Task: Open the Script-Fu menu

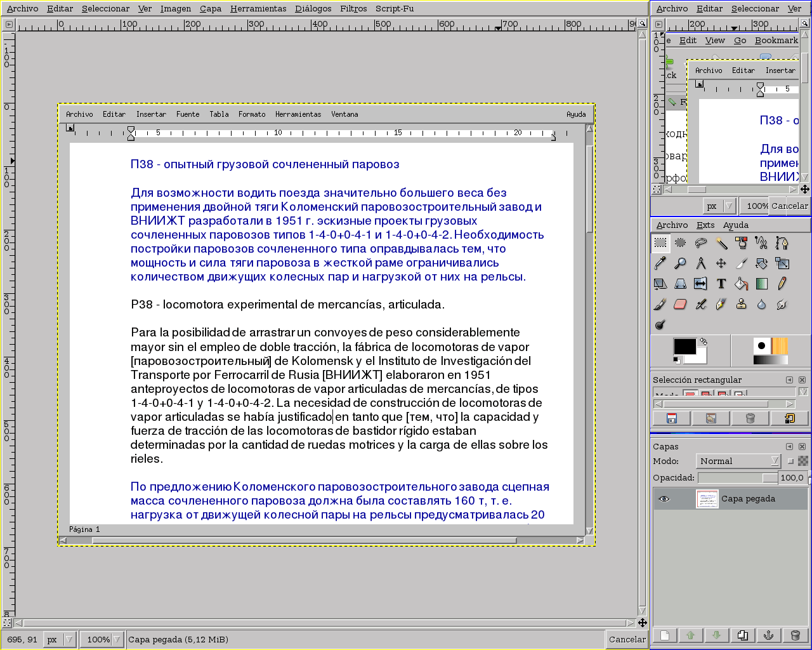Action: point(395,9)
